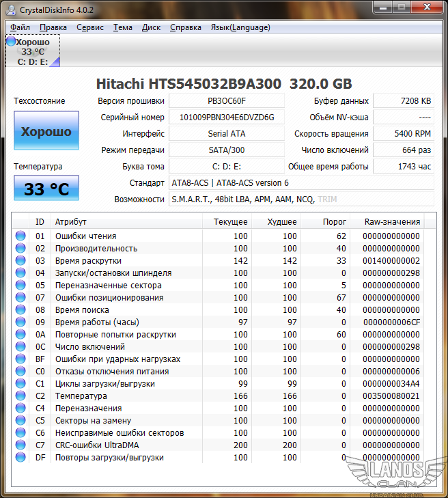Click status circle for 02 Производительность
The width and height of the screenshot is (448, 498).
coord(20,248)
